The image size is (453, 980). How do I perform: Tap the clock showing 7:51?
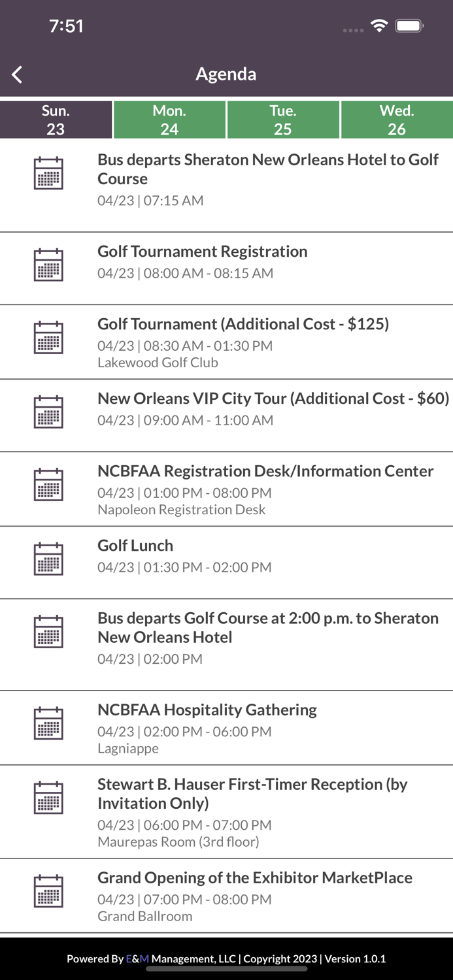67,26
